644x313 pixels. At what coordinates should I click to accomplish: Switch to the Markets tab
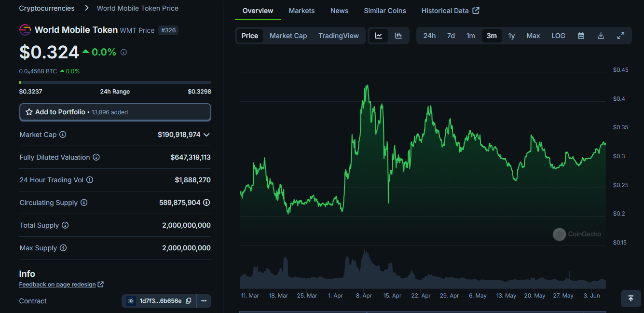click(x=301, y=10)
